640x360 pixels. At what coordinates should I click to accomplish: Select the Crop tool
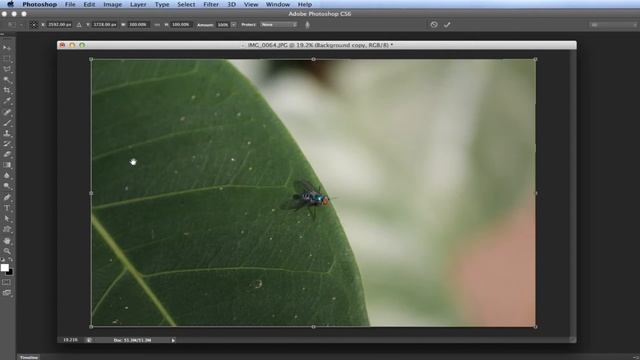[x=7, y=91]
